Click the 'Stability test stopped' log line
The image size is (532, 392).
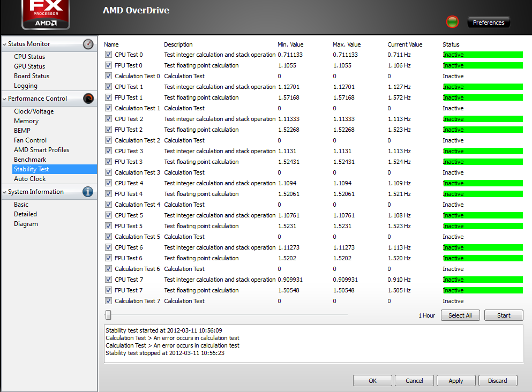tap(165, 353)
